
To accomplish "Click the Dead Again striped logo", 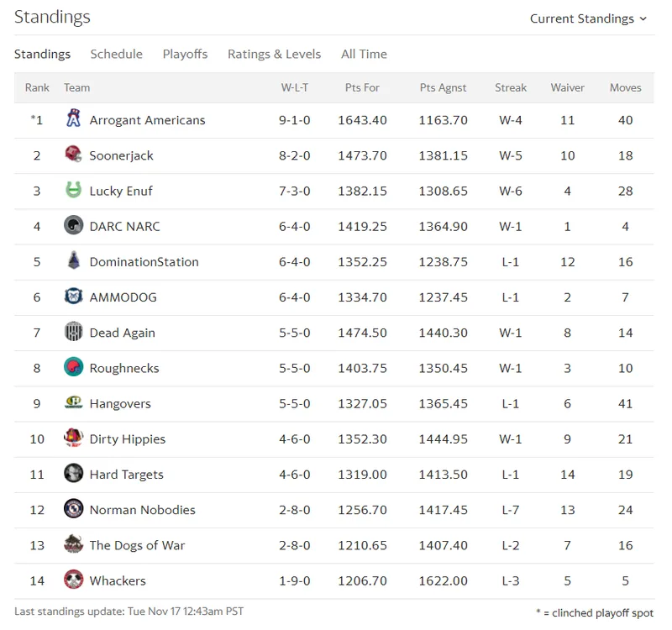I will [x=73, y=332].
